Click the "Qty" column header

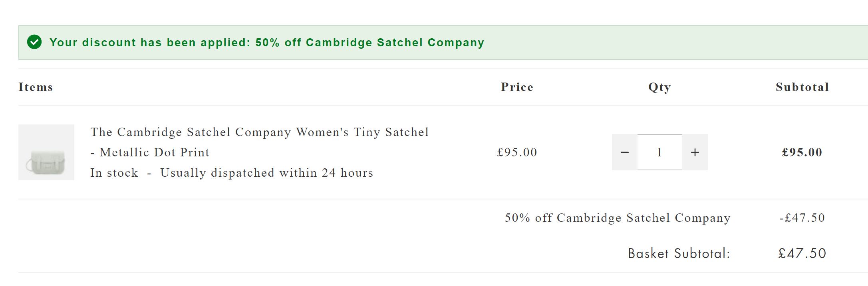pos(659,87)
